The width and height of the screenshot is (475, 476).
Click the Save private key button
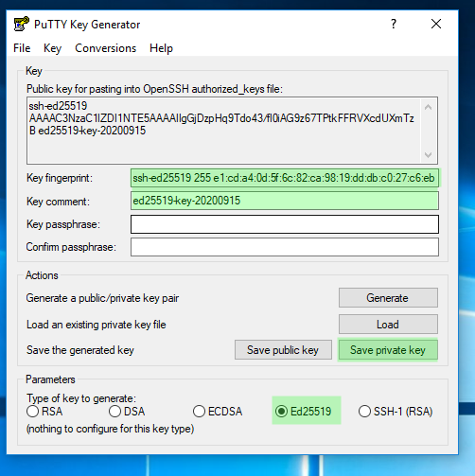coord(388,350)
